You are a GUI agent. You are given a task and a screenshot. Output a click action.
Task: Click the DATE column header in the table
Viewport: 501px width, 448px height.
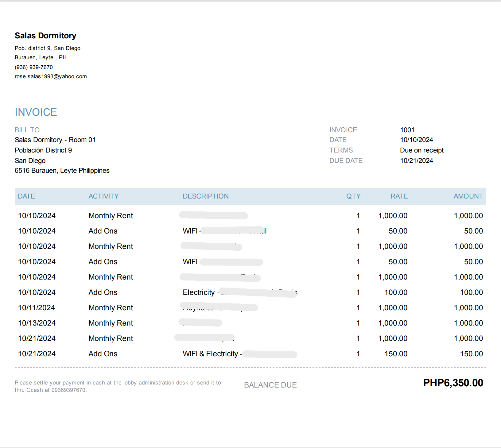pyautogui.click(x=26, y=196)
